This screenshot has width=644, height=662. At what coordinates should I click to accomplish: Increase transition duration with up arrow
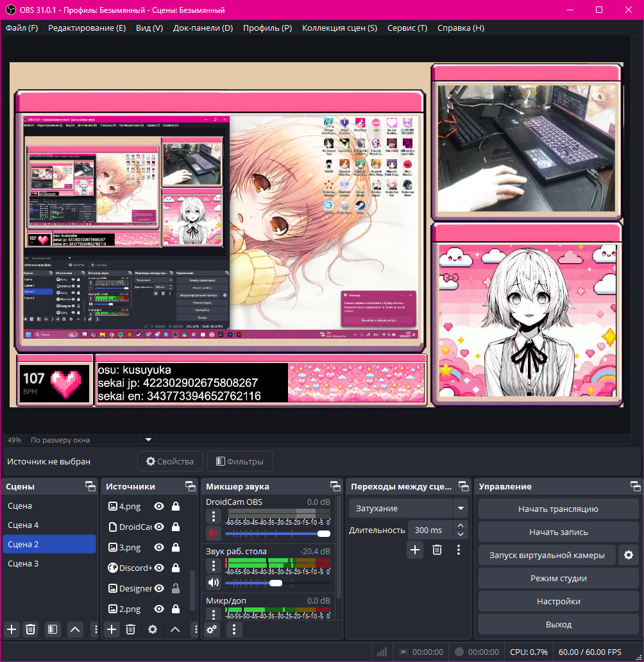point(461,525)
